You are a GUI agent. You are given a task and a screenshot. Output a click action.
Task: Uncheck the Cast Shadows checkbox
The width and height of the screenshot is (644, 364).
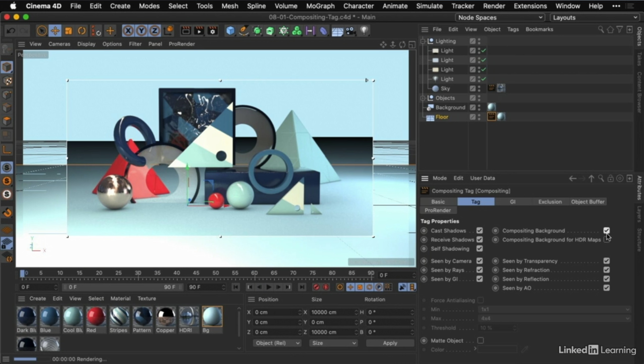tap(479, 231)
